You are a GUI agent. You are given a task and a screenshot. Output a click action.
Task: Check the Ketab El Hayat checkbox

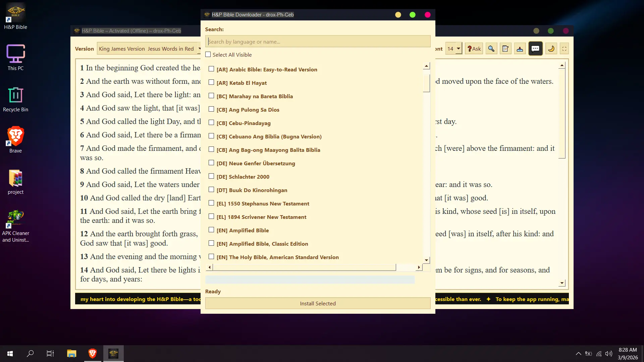point(211,82)
